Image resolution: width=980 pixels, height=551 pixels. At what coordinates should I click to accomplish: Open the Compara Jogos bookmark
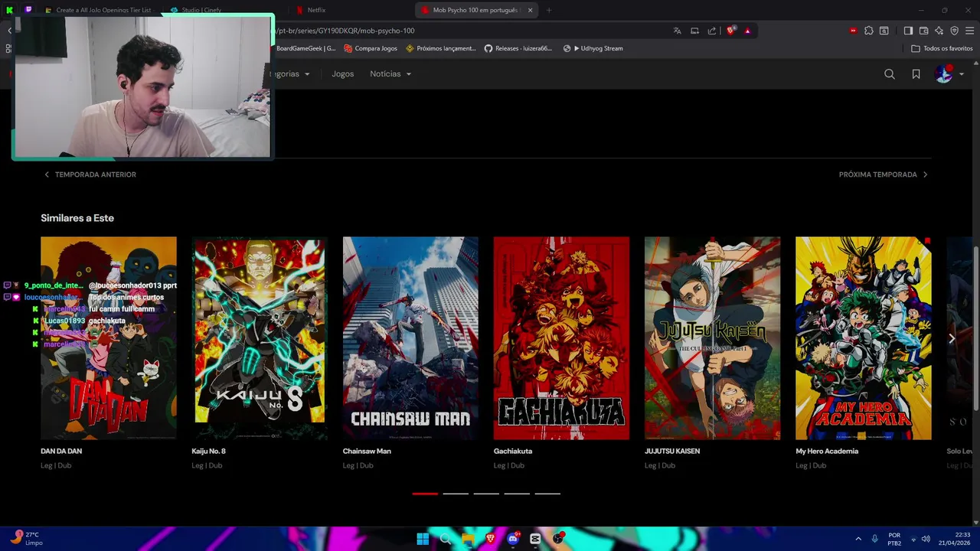click(x=371, y=48)
